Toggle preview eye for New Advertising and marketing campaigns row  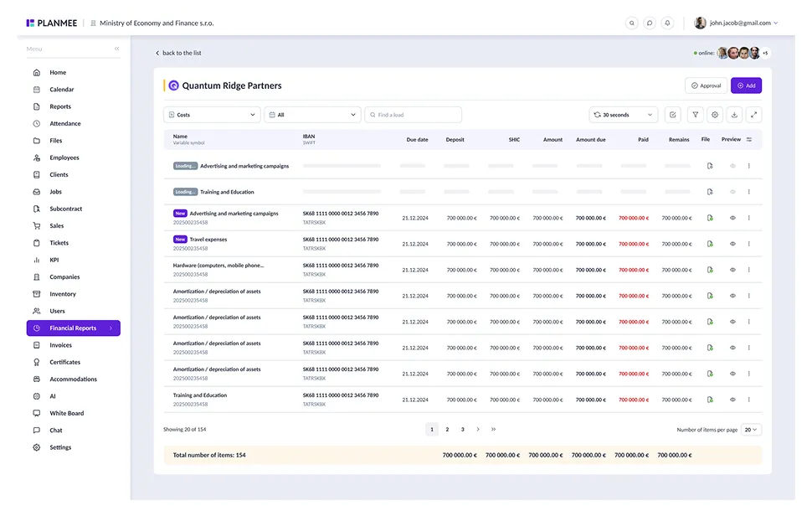pos(732,218)
